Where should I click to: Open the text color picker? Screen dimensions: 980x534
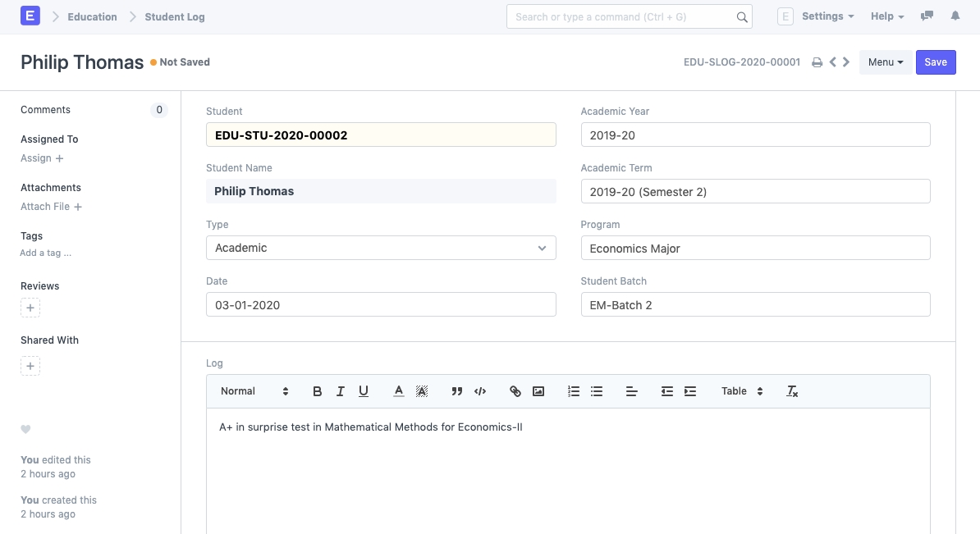pos(399,391)
